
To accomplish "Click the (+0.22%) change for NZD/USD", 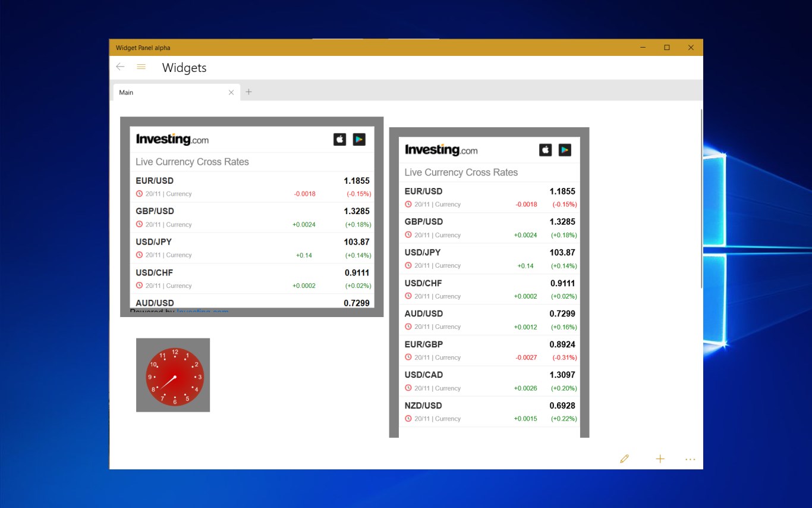I will (x=564, y=419).
